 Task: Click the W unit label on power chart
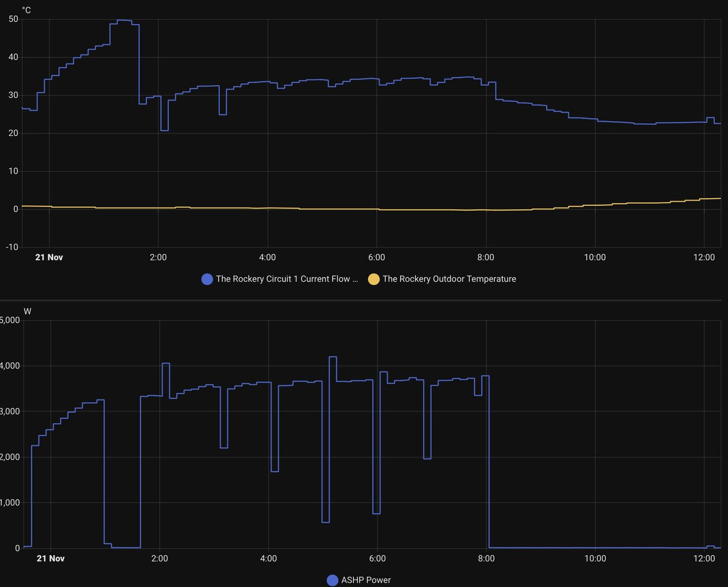[x=27, y=311]
